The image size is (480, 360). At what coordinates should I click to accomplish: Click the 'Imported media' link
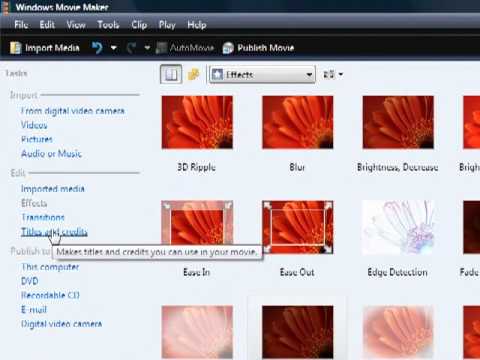[x=53, y=189]
